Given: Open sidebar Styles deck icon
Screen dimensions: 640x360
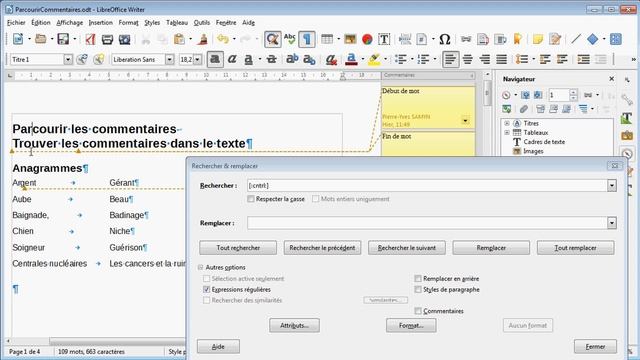Looking at the screenshot, I should (627, 118).
